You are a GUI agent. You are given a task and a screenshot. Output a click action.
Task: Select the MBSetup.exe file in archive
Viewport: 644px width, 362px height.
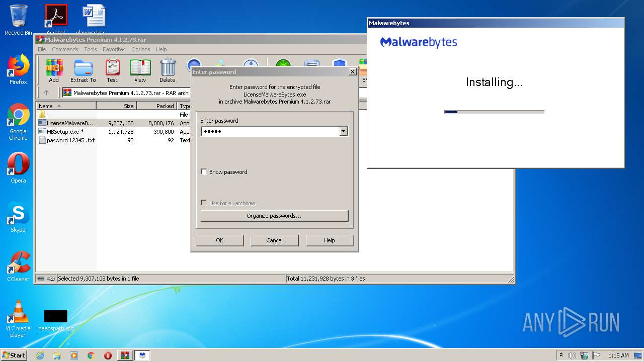tap(61, 132)
